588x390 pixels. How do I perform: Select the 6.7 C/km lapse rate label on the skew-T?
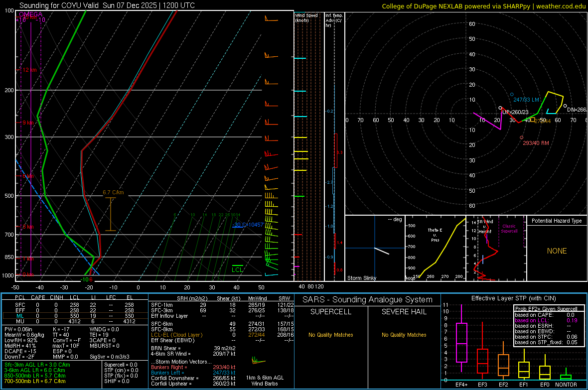coord(113,192)
